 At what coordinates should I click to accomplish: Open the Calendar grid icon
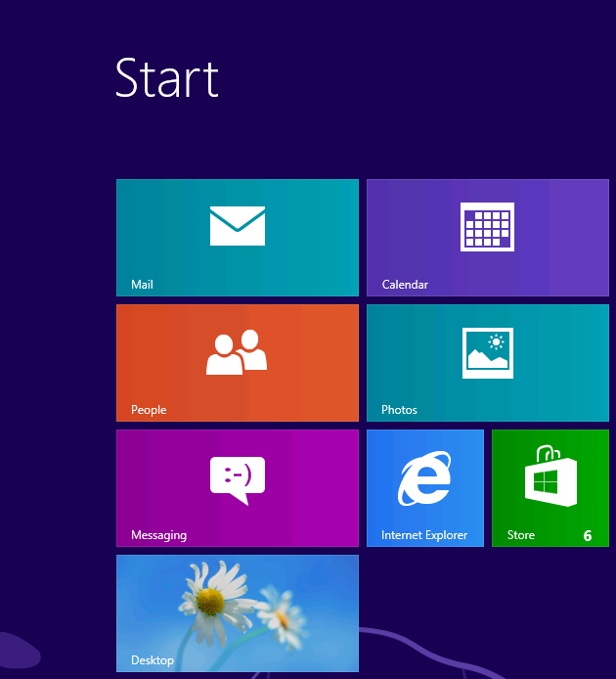[x=487, y=226]
